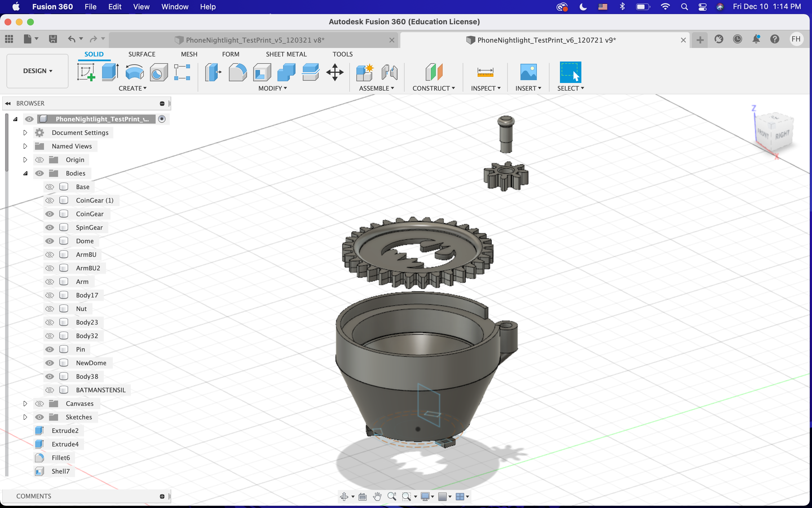This screenshot has height=508, width=812.
Task: Switch to the MESH tab
Action: (189, 54)
